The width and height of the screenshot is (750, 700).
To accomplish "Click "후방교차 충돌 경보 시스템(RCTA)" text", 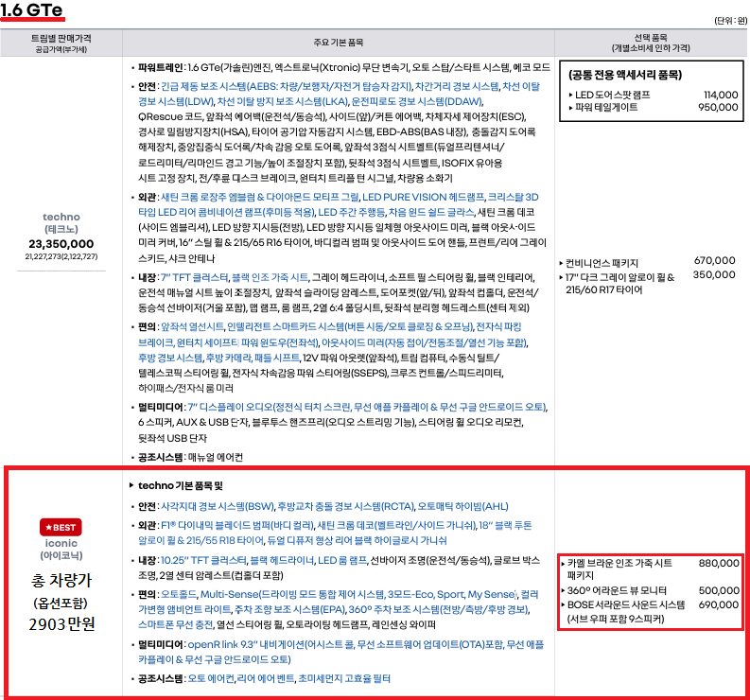I will coord(346,506).
